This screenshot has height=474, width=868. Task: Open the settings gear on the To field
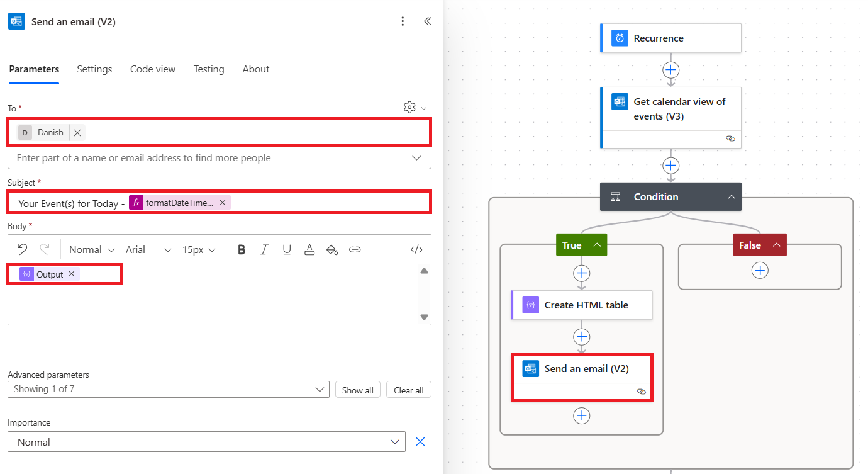point(409,108)
